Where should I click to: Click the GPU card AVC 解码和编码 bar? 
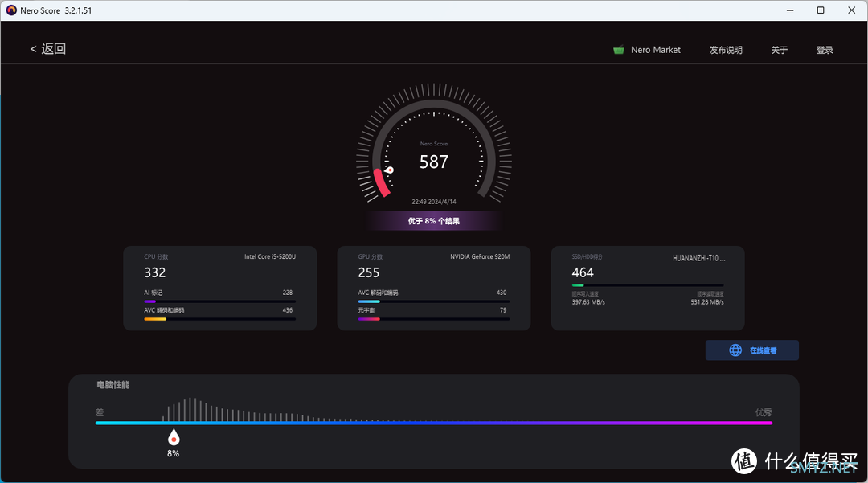[433, 301]
